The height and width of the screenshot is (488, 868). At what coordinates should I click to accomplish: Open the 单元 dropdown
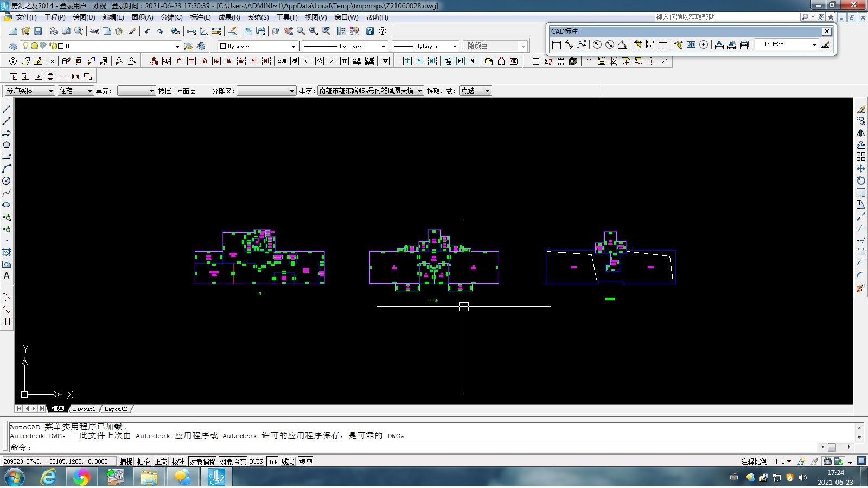pyautogui.click(x=137, y=91)
